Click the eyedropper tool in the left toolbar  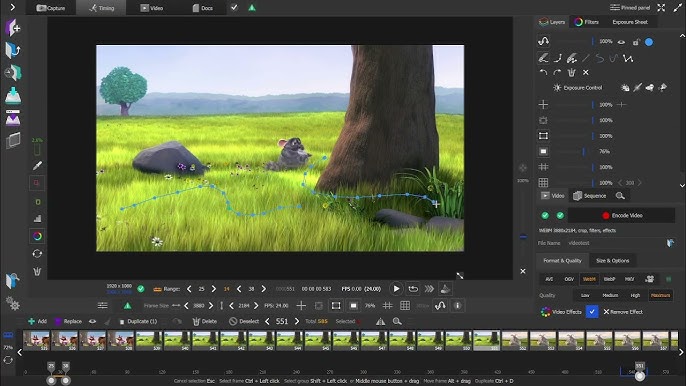(37, 165)
